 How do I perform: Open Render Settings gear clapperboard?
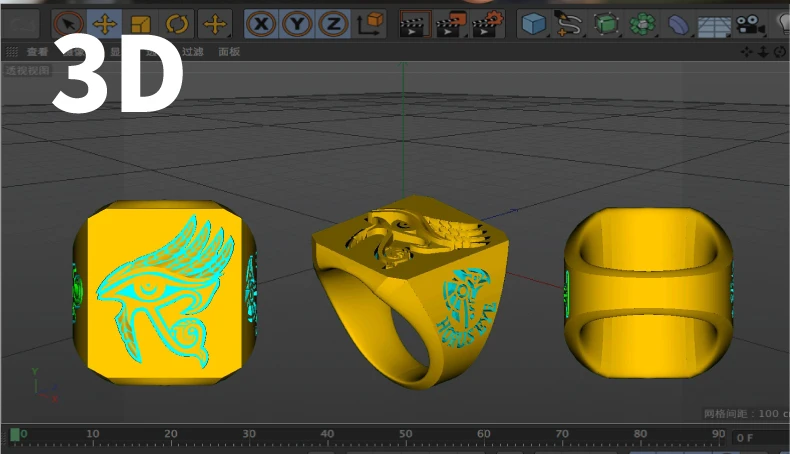click(x=487, y=24)
